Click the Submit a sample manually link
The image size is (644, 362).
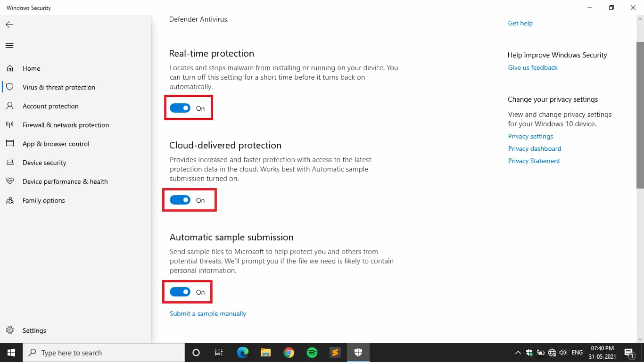pos(207,313)
